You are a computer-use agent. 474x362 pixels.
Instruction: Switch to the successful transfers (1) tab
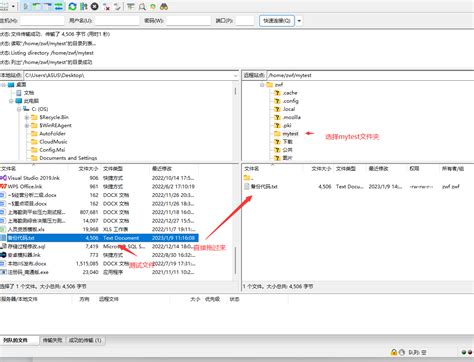85,340
